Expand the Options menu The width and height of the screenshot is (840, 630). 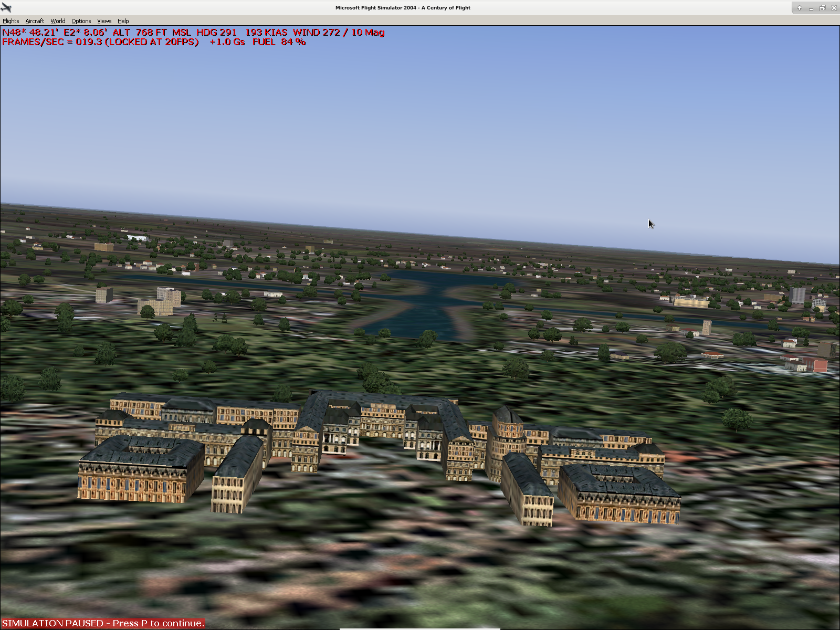[x=81, y=21]
